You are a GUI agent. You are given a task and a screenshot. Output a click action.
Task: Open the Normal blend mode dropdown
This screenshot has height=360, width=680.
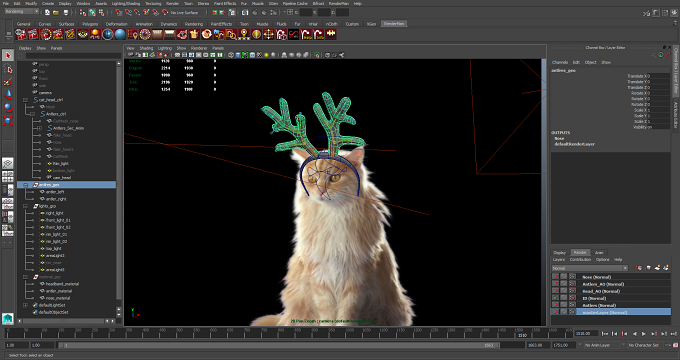590,268
